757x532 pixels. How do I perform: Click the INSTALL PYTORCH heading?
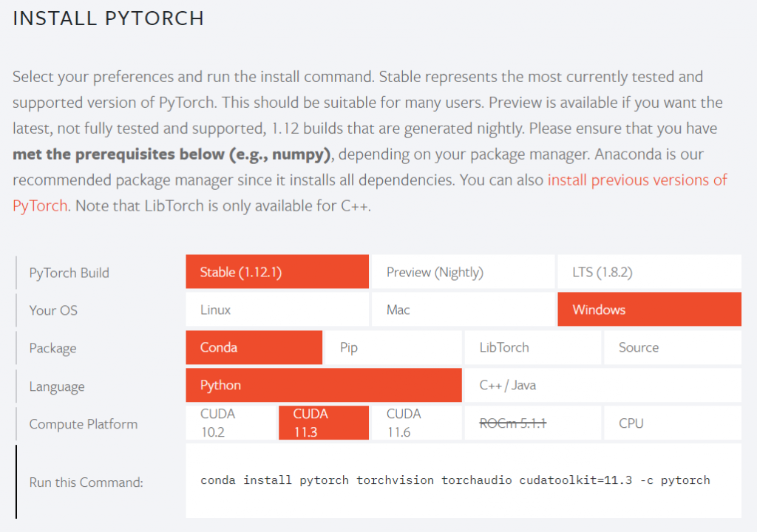(109, 18)
